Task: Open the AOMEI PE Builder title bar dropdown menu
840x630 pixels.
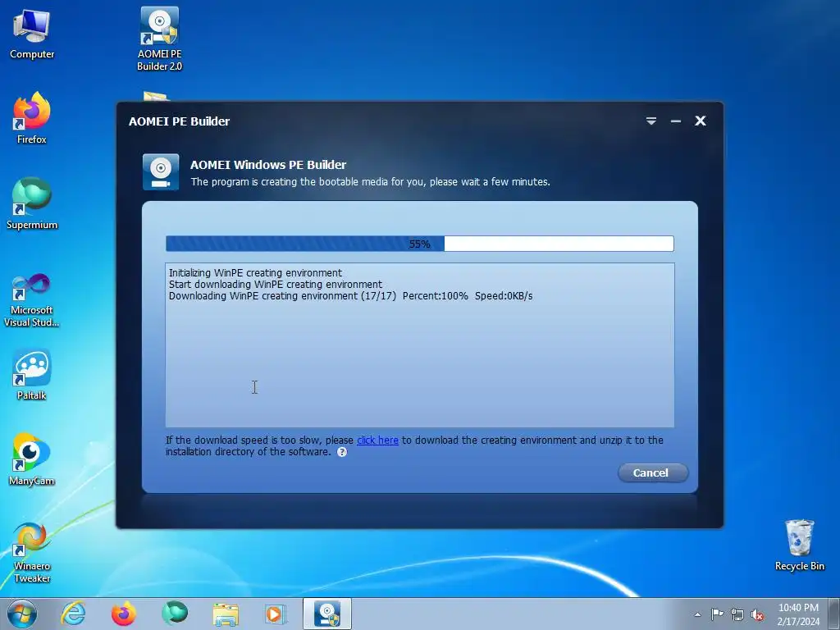Action: pos(651,121)
